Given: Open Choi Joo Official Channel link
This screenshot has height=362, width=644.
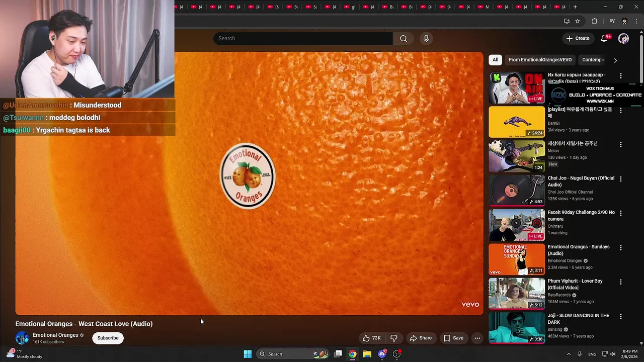Looking at the screenshot, I should click(570, 192).
